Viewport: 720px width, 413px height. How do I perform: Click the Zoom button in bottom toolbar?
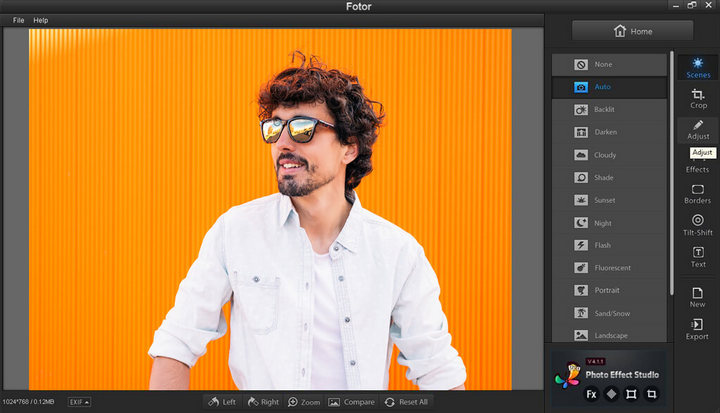(x=304, y=402)
